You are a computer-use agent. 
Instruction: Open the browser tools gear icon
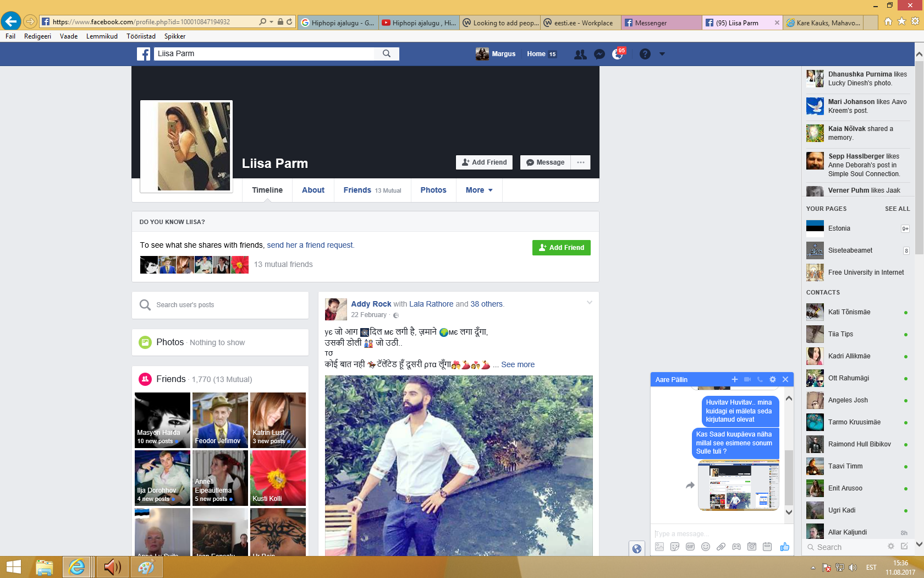[915, 21]
